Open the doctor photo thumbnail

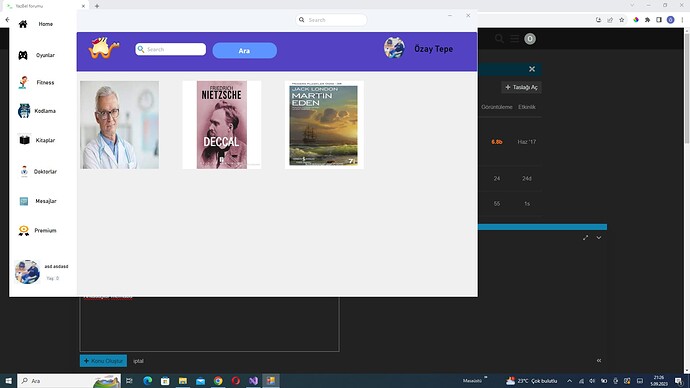coord(119,125)
